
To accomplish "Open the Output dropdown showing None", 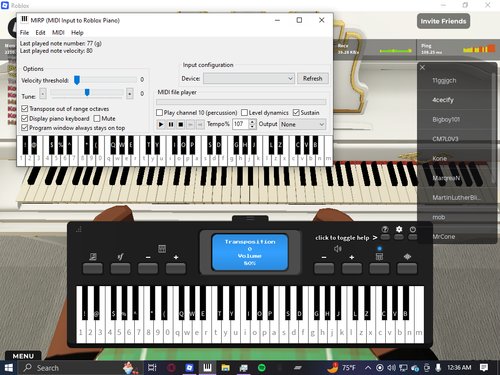I will click(x=302, y=124).
